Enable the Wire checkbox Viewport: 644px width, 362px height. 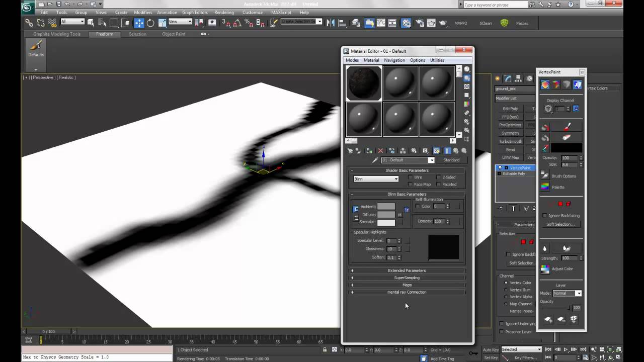coord(410,177)
